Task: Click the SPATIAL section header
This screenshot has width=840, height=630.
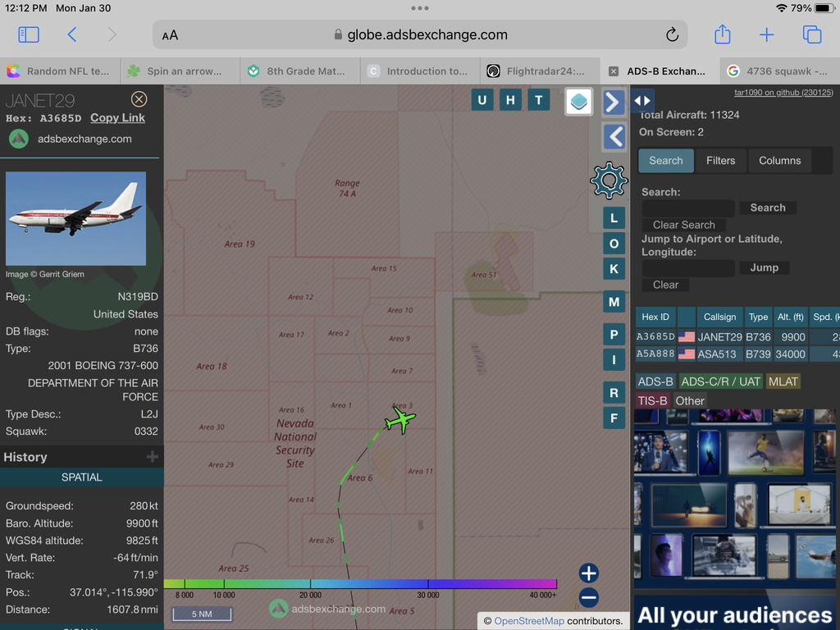Action: point(81,477)
